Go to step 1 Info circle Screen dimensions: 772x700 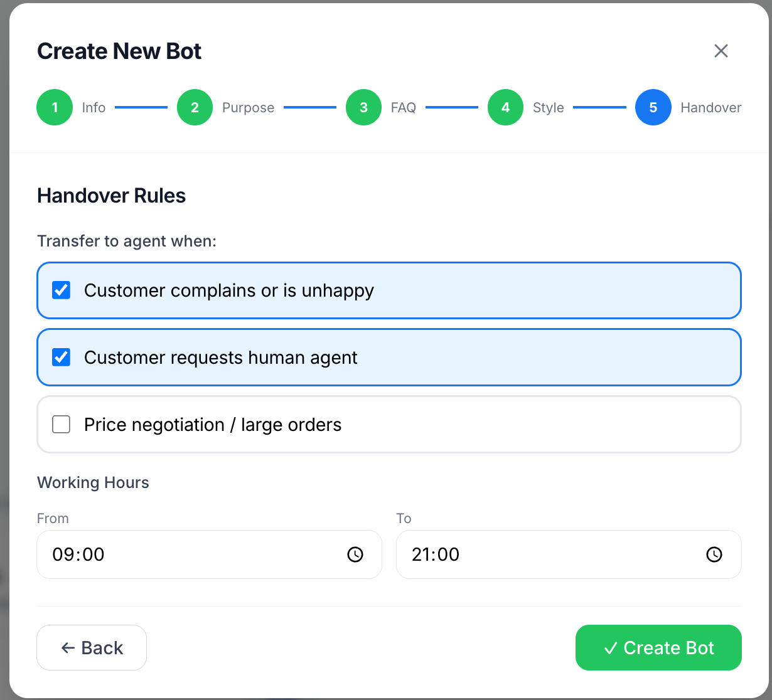[x=55, y=107]
